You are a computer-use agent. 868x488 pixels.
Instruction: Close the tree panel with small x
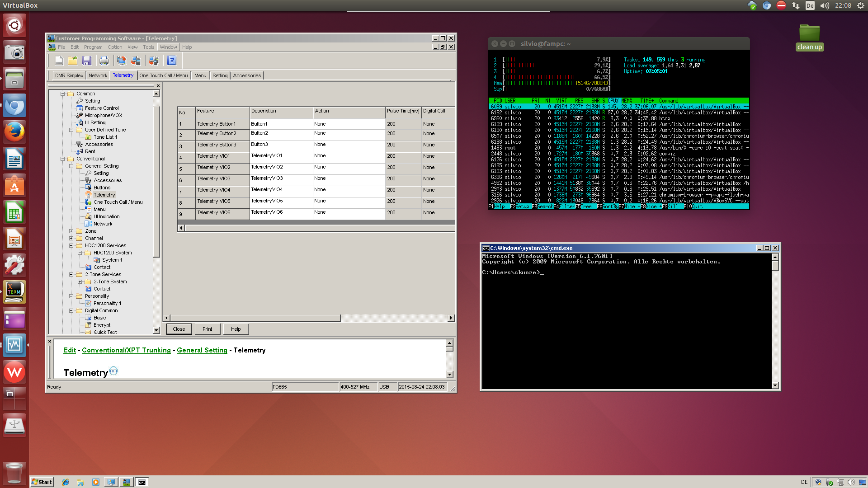coord(158,85)
